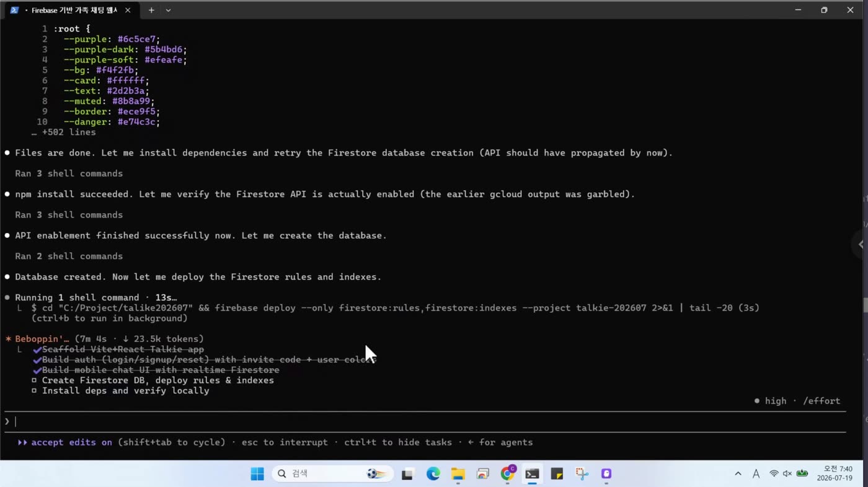
Task: Click the 'high · /effort' indicator
Action: click(797, 401)
